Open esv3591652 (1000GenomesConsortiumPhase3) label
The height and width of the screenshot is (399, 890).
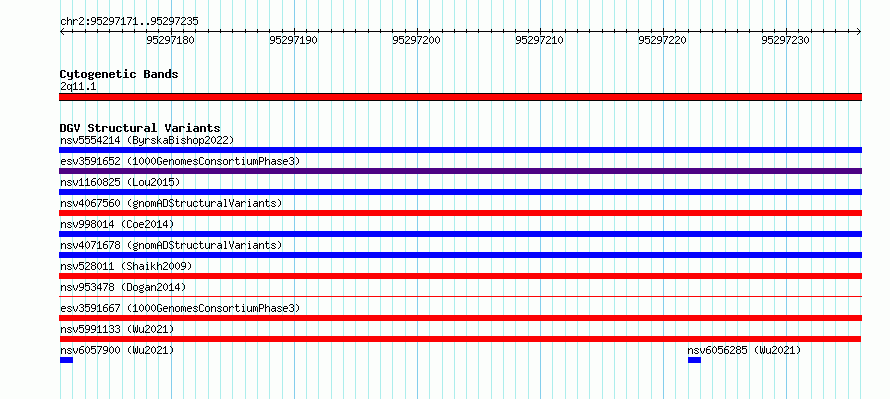180,161
